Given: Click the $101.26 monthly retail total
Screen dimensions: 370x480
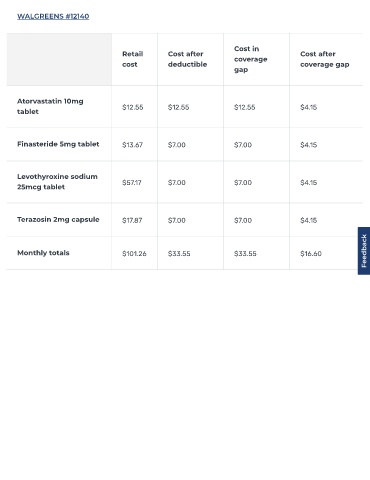Looking at the screenshot, I should coord(134,254).
